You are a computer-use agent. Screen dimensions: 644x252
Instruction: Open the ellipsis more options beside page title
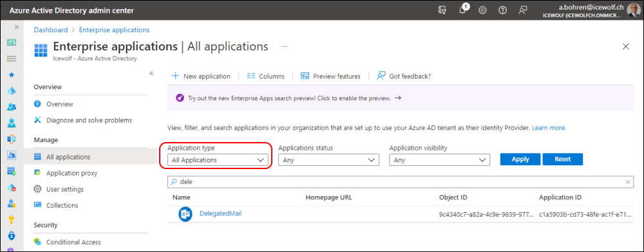(x=284, y=47)
